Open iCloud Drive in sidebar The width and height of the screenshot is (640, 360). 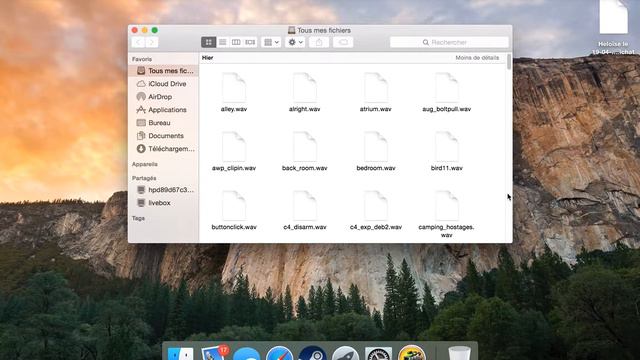[164, 84]
